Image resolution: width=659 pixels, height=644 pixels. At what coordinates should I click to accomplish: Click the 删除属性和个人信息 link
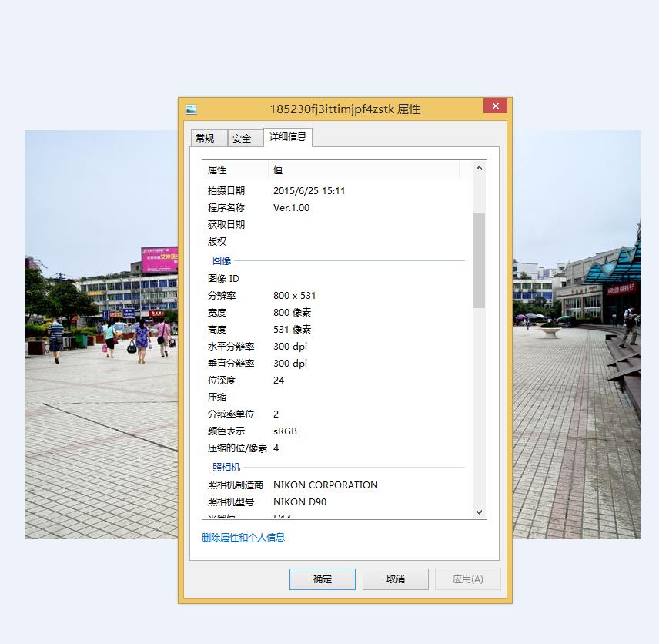click(243, 538)
